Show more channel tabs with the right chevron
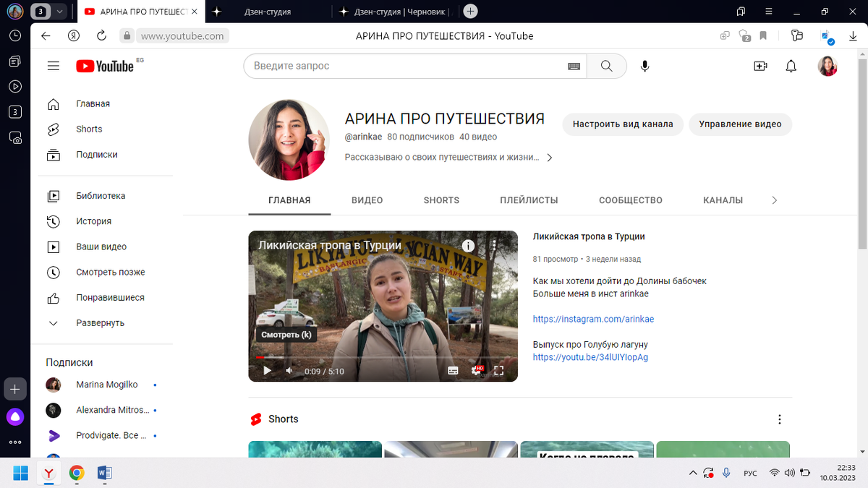The image size is (868, 488). (x=774, y=200)
